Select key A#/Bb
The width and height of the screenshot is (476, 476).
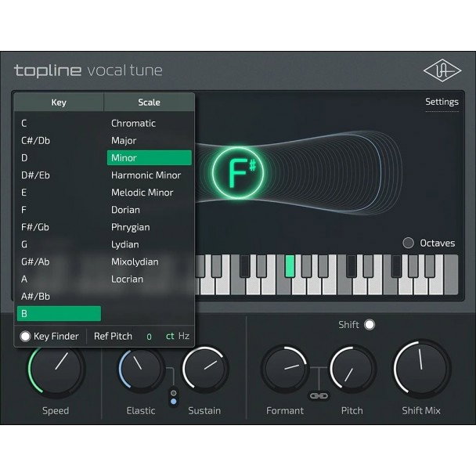coord(59,296)
